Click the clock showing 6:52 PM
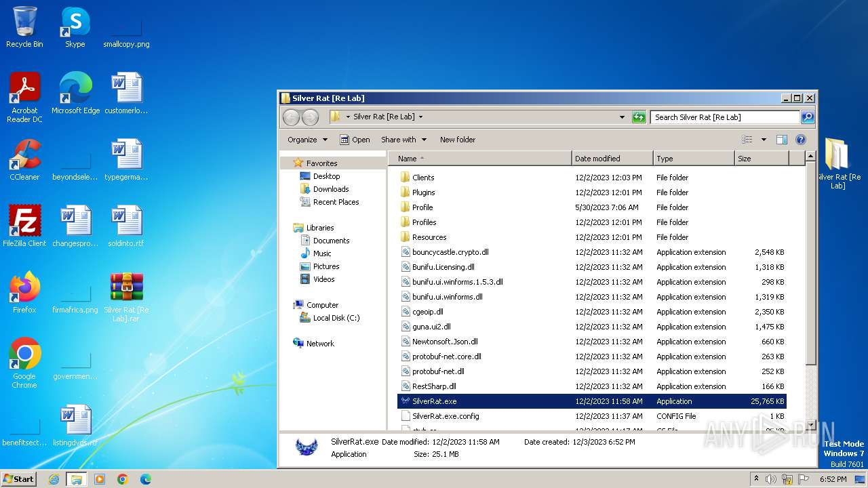Screen dimensions: 868x488 (x=833, y=479)
